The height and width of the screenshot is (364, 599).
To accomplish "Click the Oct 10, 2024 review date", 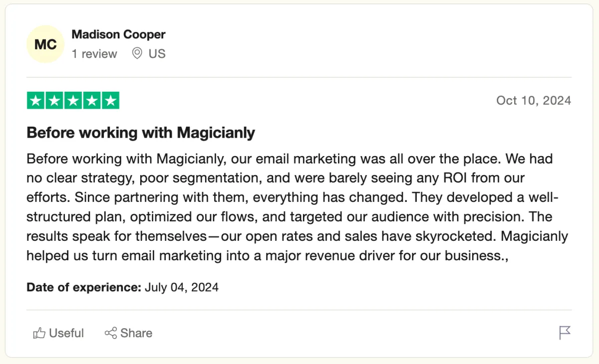I will [x=534, y=101].
